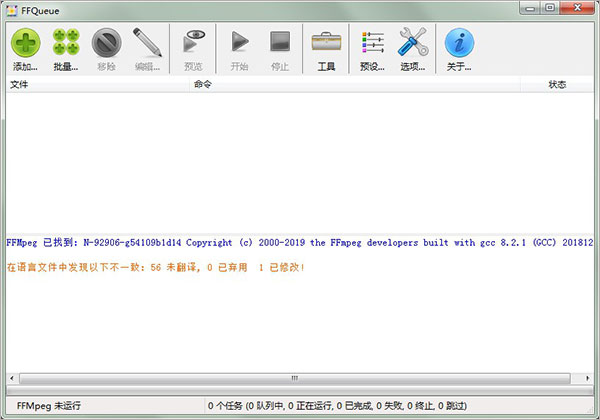Open the Tools (工具) toolbox icon
600x420 pixels.
(326, 41)
